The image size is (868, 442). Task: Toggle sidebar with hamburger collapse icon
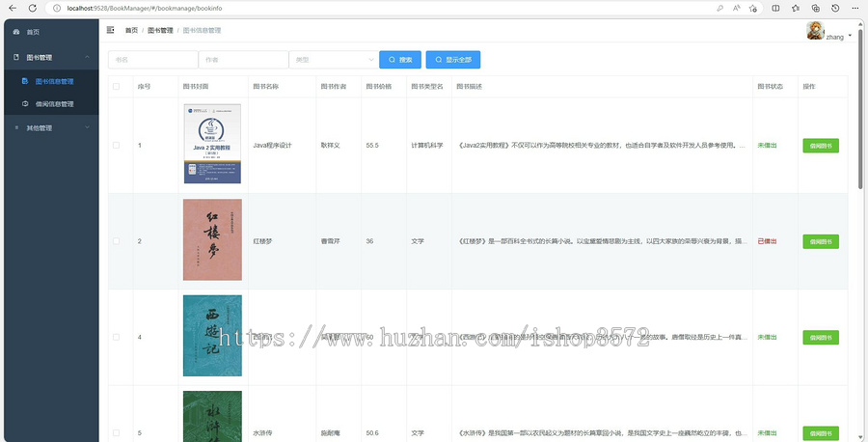coord(110,30)
